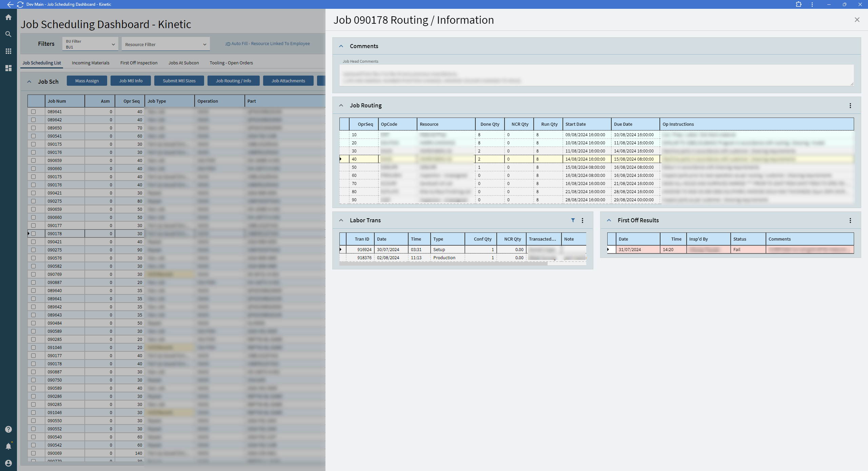Tick the checkbox for job 089641 seq 40
This screenshot has height=471, width=868.
(33, 111)
